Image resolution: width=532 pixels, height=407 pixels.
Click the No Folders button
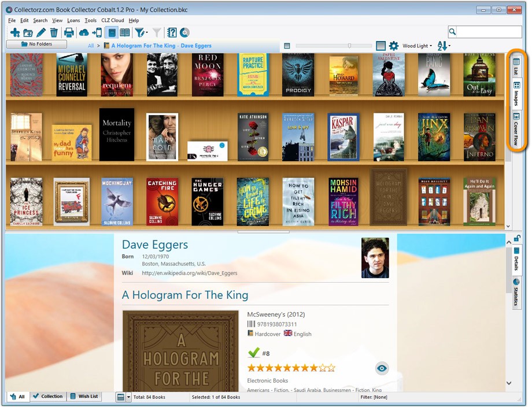tap(36, 44)
